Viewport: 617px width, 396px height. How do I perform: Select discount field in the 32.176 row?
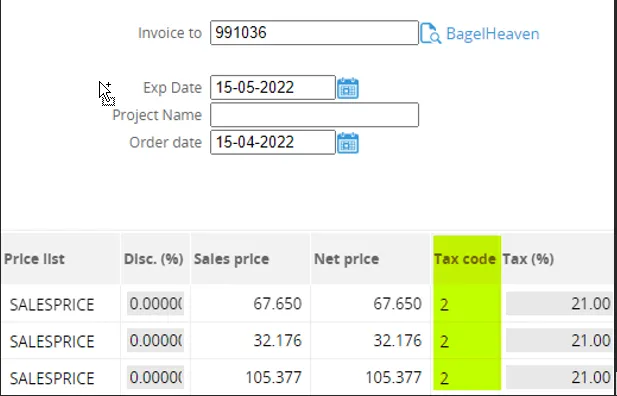pos(155,340)
